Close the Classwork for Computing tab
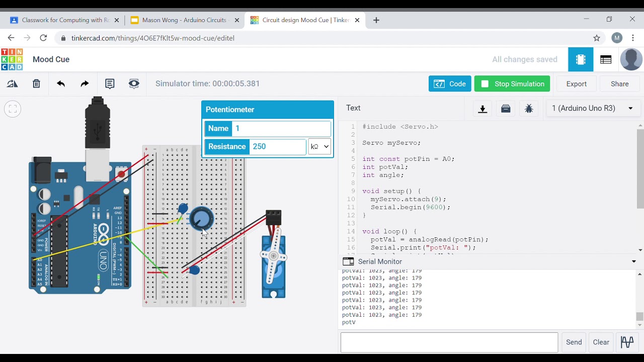Image resolution: width=644 pixels, height=362 pixels. 117,20
